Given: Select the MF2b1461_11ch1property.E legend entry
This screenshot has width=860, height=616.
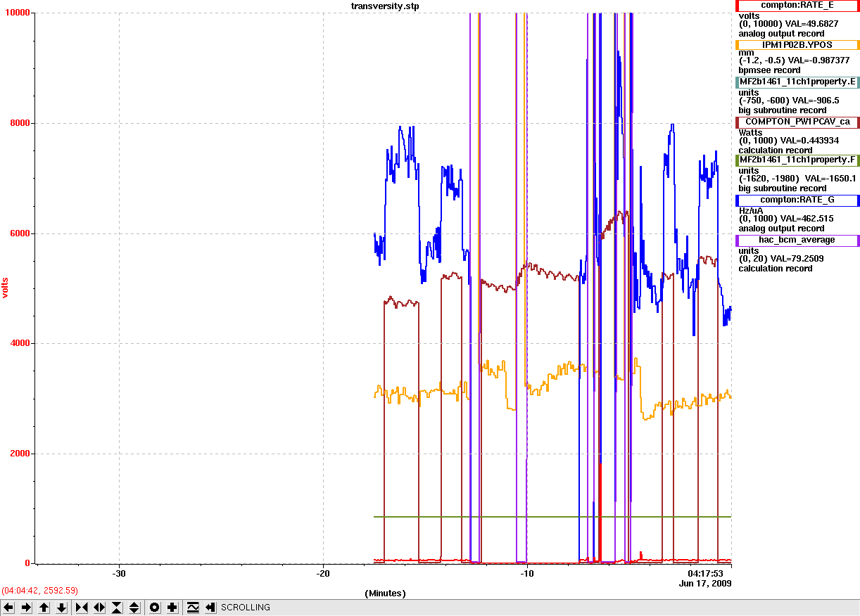Looking at the screenshot, I should (x=797, y=82).
